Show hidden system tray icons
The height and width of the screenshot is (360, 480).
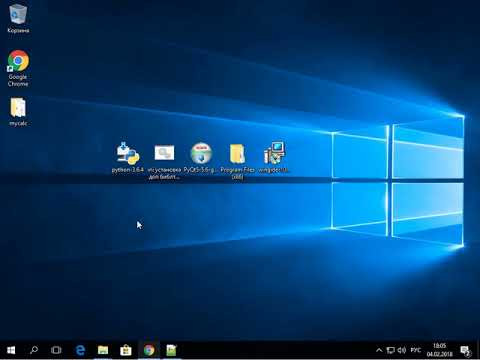pyautogui.click(x=379, y=350)
